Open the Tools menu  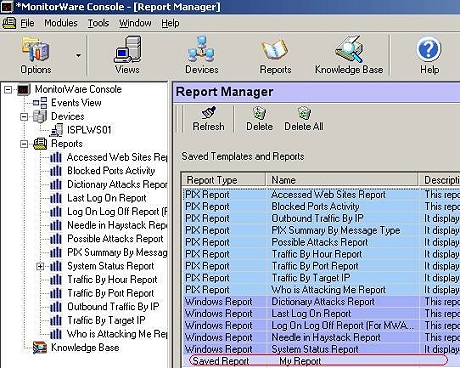pos(98,23)
